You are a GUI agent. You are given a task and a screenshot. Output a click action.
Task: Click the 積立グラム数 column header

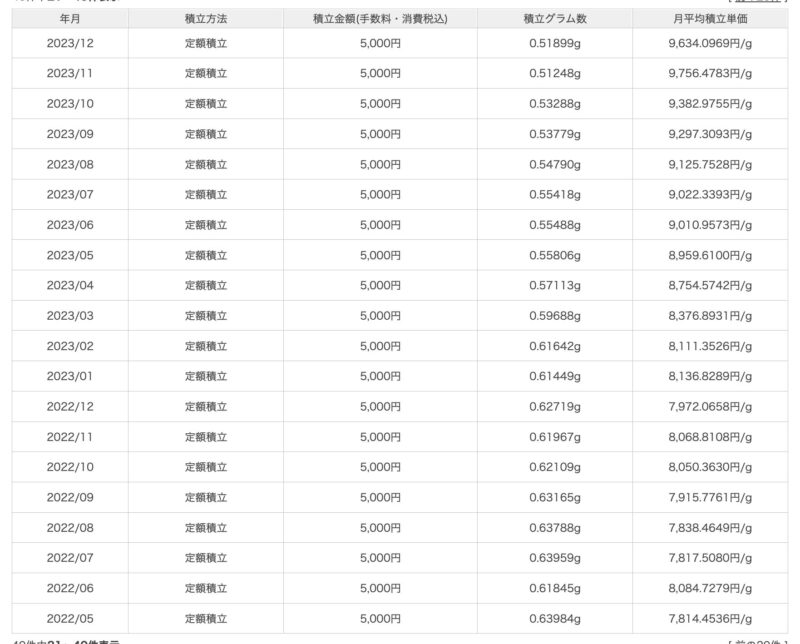(555, 19)
